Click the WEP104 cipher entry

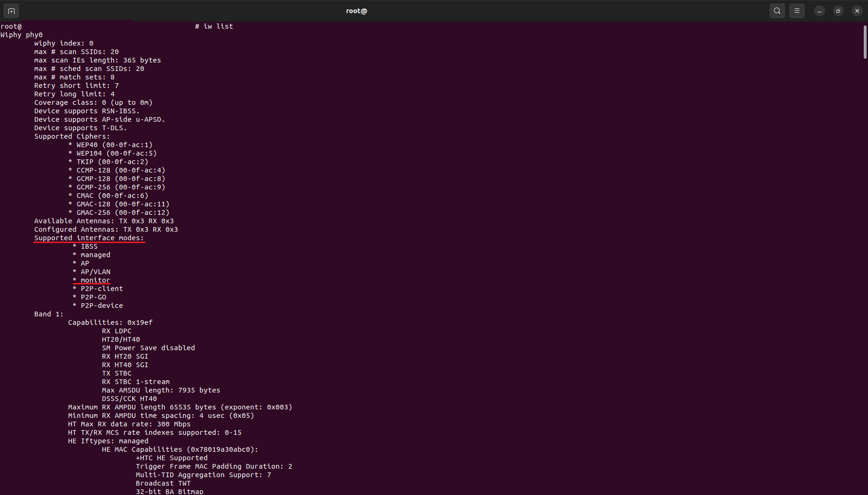point(112,153)
